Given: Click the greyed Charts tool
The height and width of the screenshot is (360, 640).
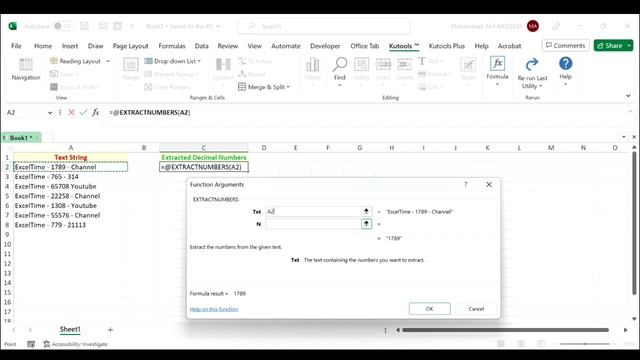Looking at the screenshot, I should coord(312,69).
